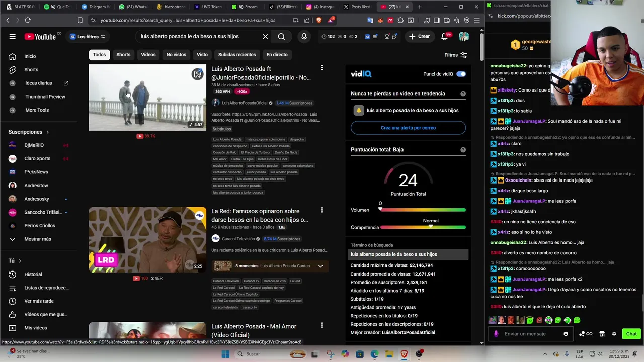Expand 8 momentos chevron on La Red video

pos(320,266)
